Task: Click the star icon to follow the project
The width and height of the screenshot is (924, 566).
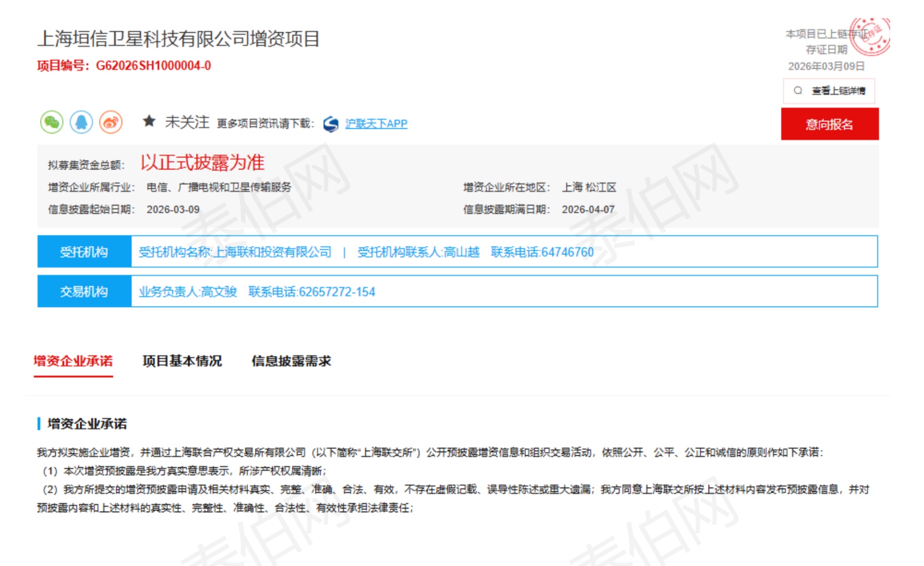Action: [x=149, y=122]
